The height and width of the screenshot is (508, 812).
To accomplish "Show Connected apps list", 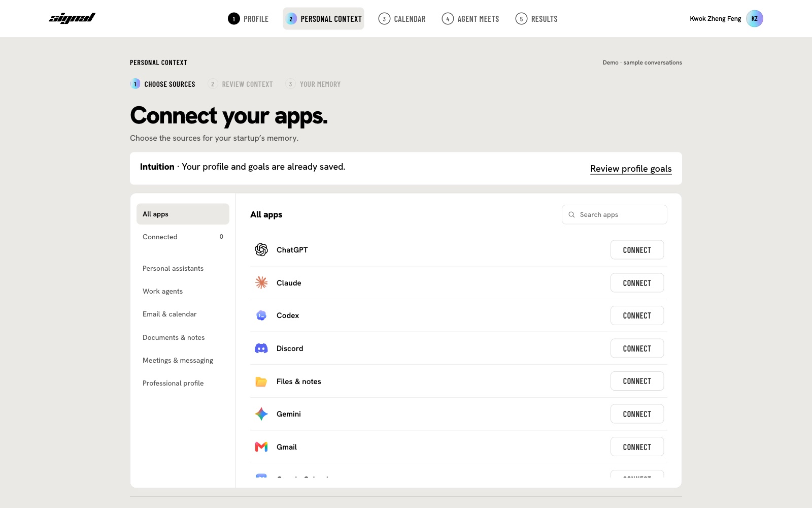I will 183,237.
